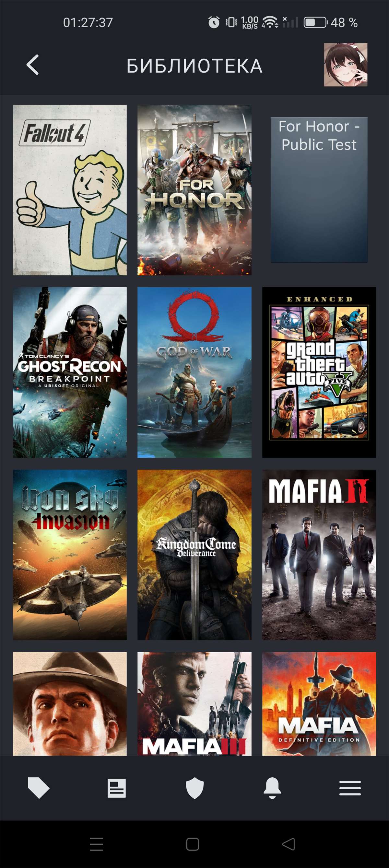389x868 pixels.
Task: Tap Android back triangle button
Action: tap(289, 844)
